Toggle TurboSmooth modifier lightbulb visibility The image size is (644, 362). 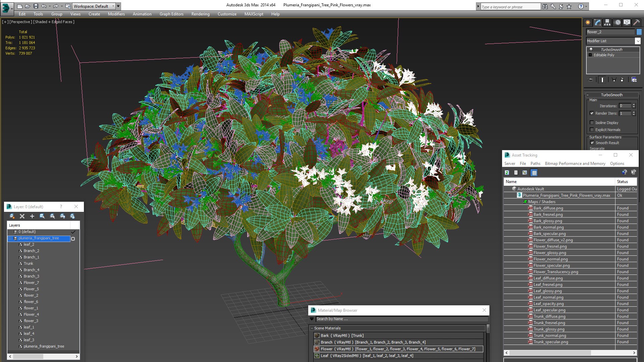591,50
